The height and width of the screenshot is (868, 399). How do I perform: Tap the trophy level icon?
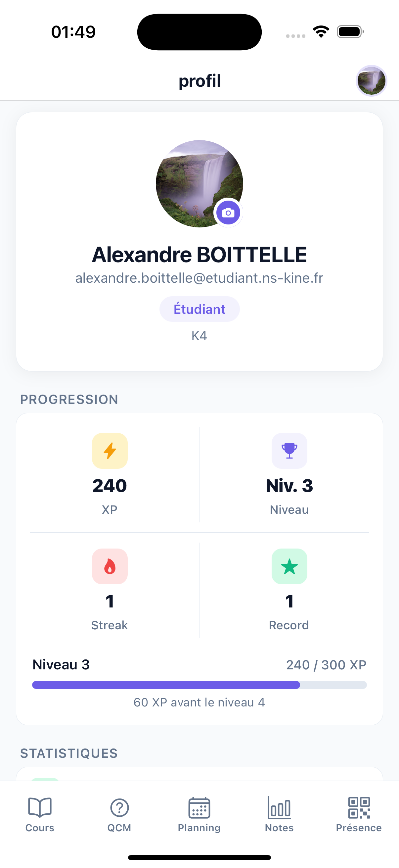pos(289,451)
